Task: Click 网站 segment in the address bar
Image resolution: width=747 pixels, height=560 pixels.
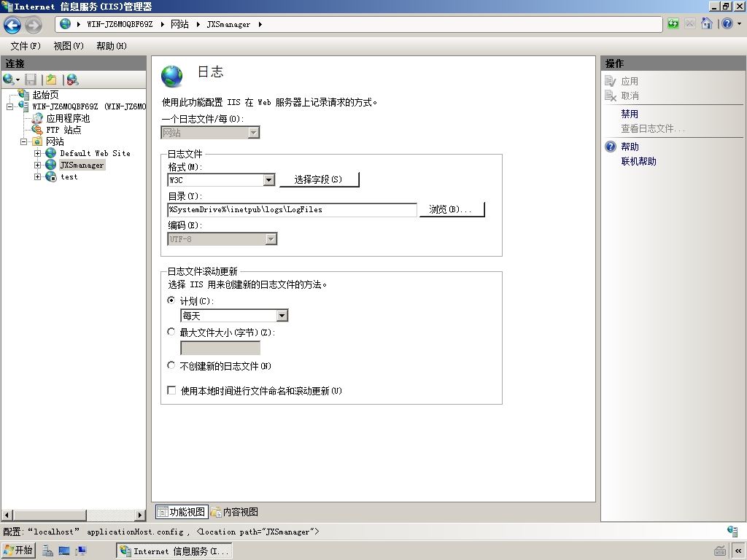Action: coord(179,24)
